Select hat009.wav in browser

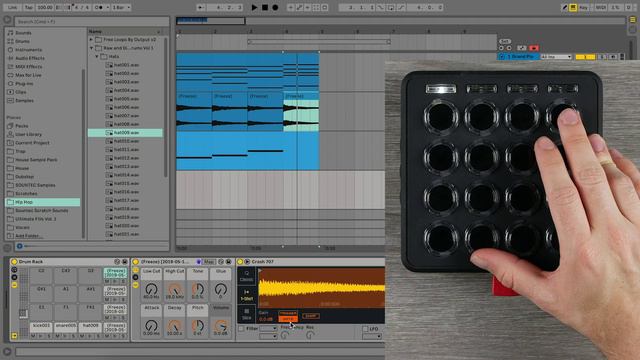(125, 133)
